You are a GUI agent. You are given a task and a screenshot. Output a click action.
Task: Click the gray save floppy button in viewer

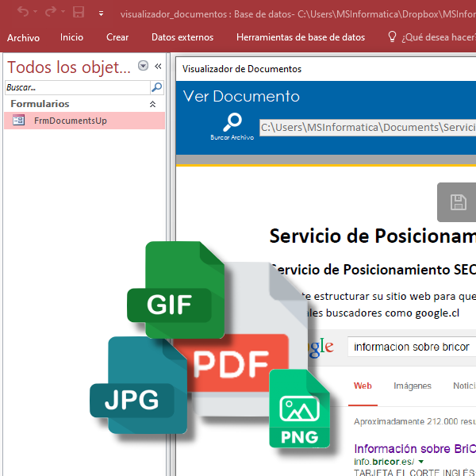pos(457,202)
